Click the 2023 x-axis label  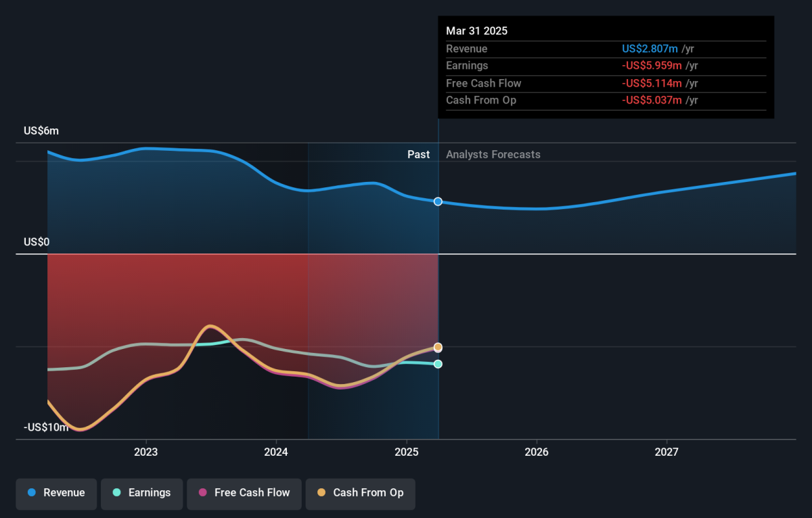(145, 452)
